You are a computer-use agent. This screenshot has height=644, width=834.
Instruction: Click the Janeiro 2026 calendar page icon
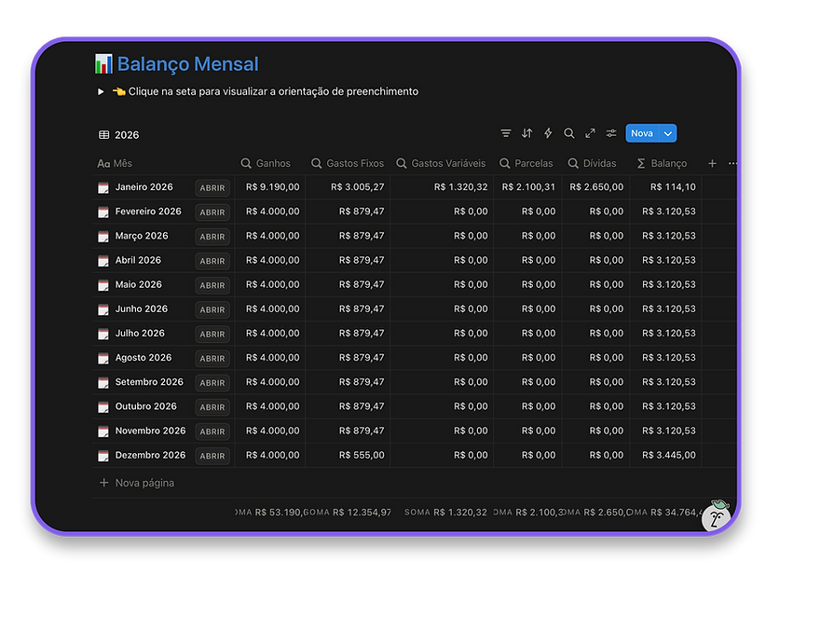click(103, 187)
